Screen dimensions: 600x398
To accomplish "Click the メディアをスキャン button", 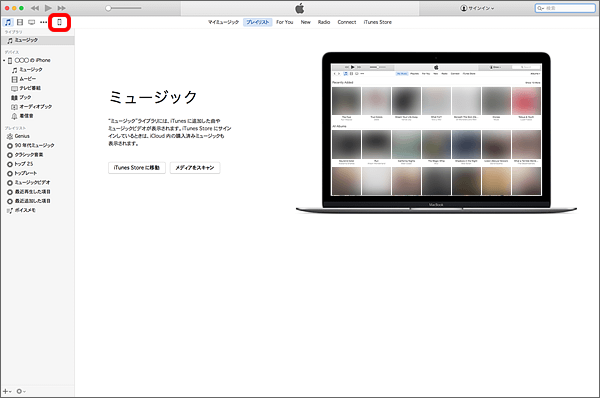I will pyautogui.click(x=195, y=168).
